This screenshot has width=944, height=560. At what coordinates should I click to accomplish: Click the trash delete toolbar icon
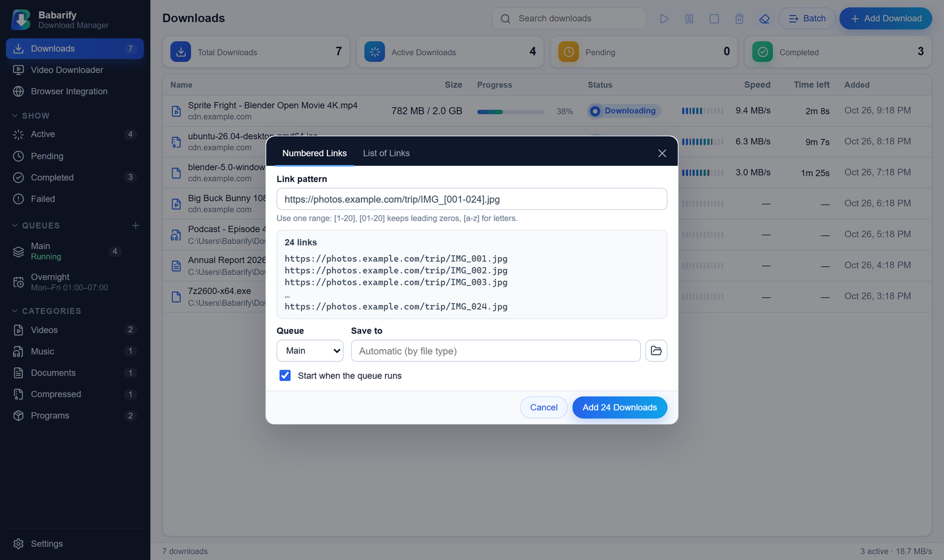click(739, 19)
